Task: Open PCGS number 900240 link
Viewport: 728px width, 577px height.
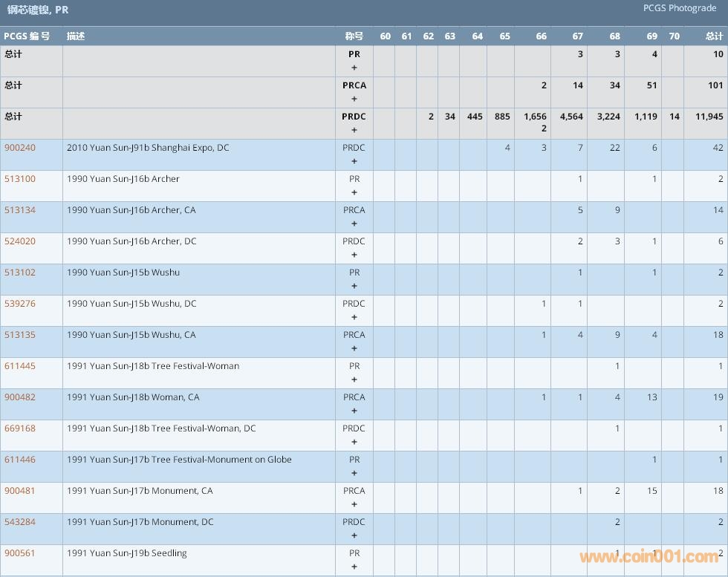Action: tap(19, 148)
